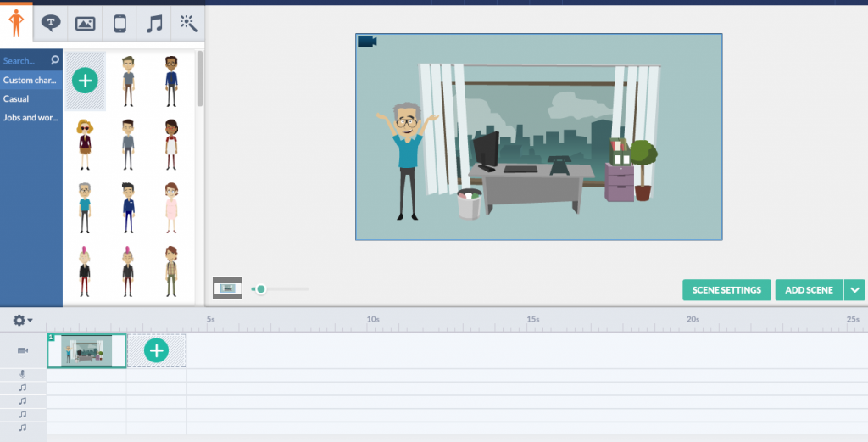The width and height of the screenshot is (868, 442).
Task: Open the Music tab with note icon
Action: coord(154,23)
